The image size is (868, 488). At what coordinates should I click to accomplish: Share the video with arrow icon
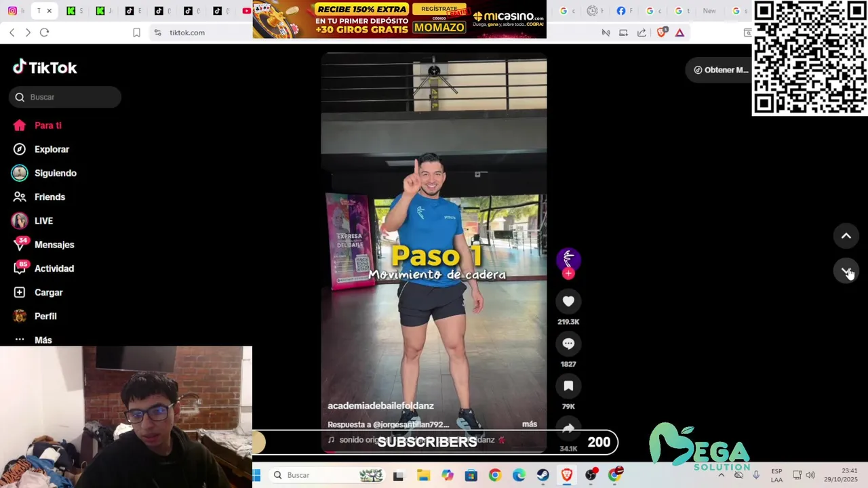click(x=568, y=428)
